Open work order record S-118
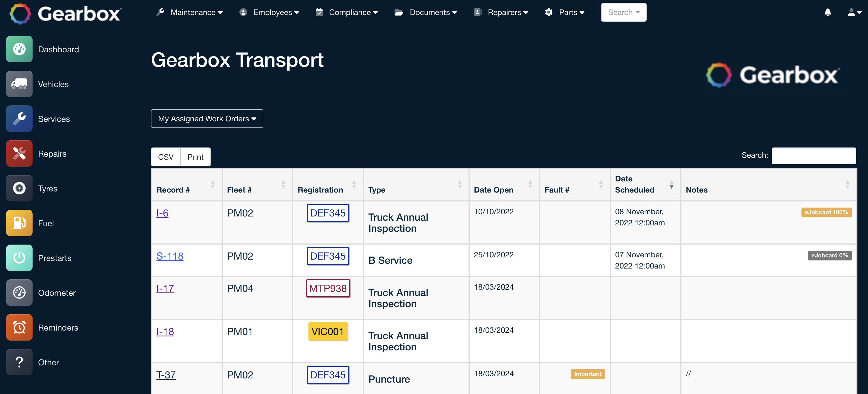 [x=170, y=256]
